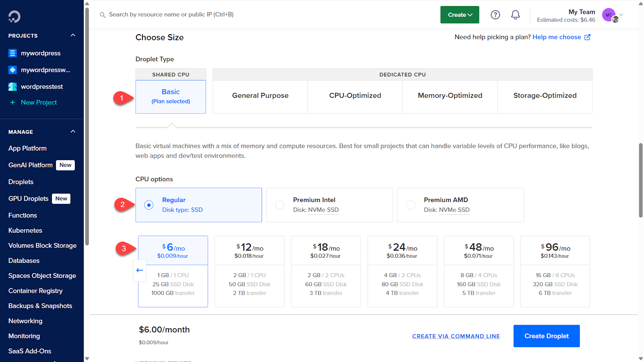The width and height of the screenshot is (644, 362).
Task: Go to Droplets in sidebar
Action: 21,182
